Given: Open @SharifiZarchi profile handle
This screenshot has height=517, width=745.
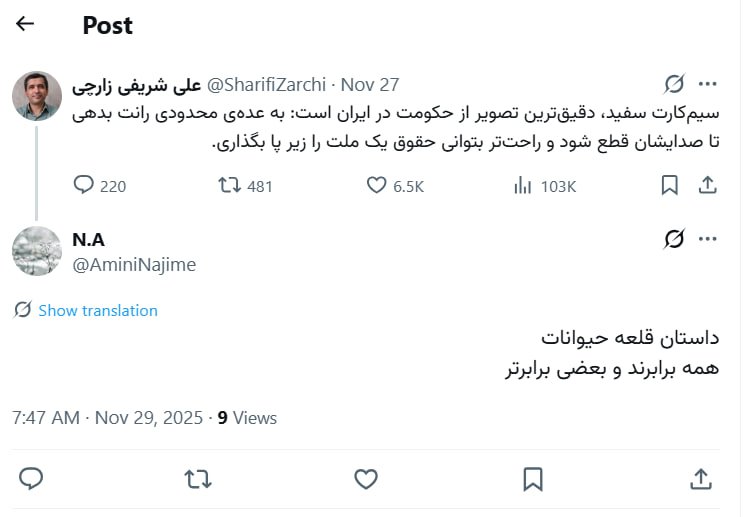Looking at the screenshot, I should (x=268, y=85).
